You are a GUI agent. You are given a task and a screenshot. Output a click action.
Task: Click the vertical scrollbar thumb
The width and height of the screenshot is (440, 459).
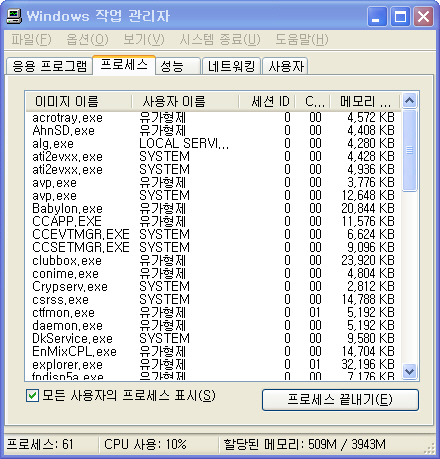coord(409,150)
